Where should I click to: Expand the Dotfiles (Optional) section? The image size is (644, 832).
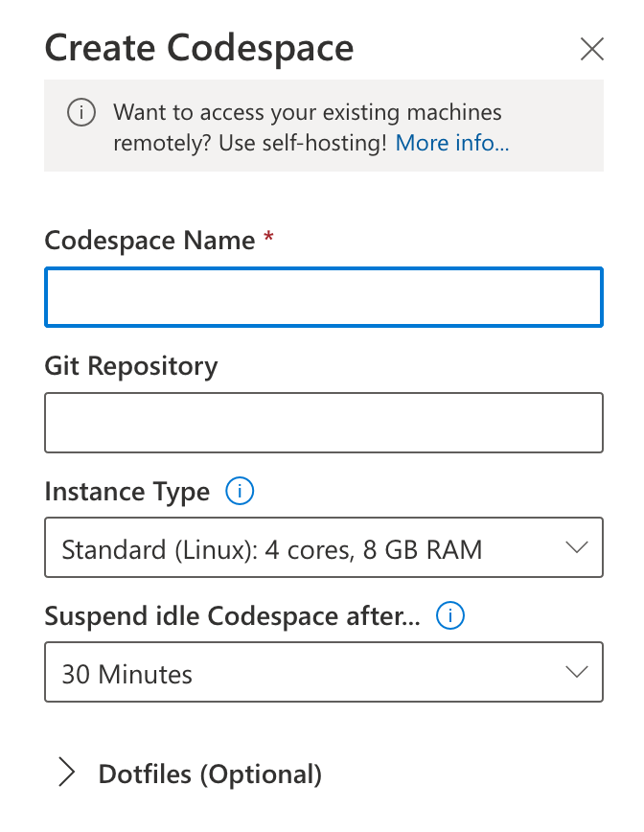click(x=190, y=774)
